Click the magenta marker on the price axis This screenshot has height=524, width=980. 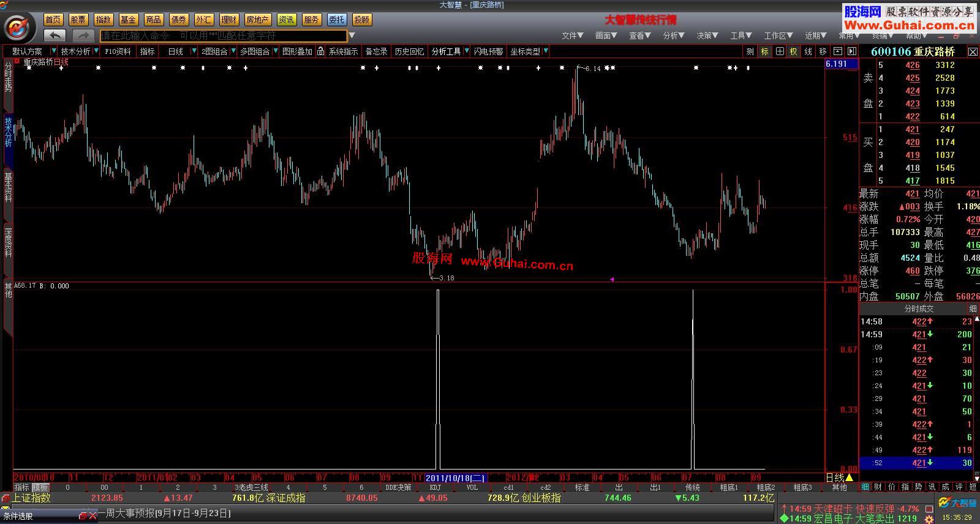coord(611,279)
